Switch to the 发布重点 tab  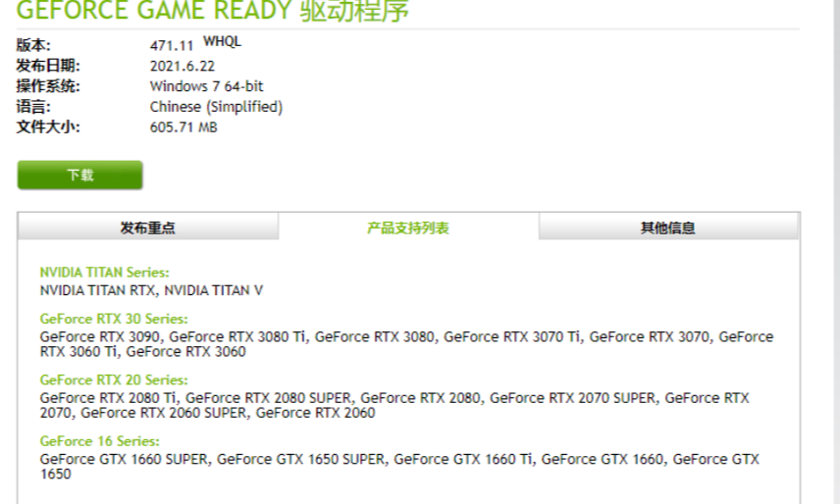(147, 227)
